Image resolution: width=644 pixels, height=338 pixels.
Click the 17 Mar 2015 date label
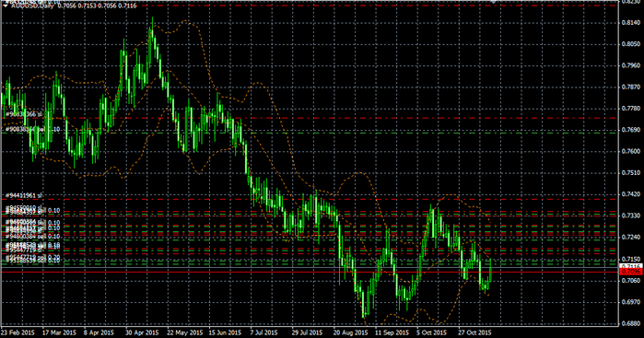coord(59,332)
